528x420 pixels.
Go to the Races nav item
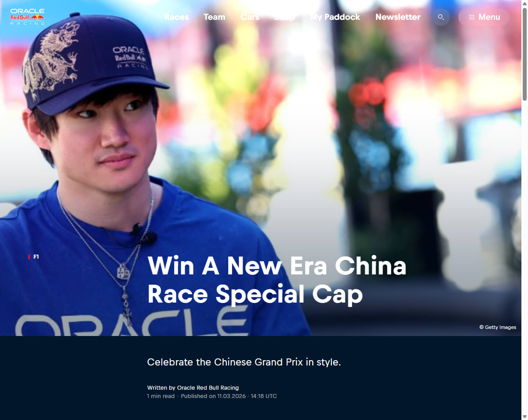point(177,17)
